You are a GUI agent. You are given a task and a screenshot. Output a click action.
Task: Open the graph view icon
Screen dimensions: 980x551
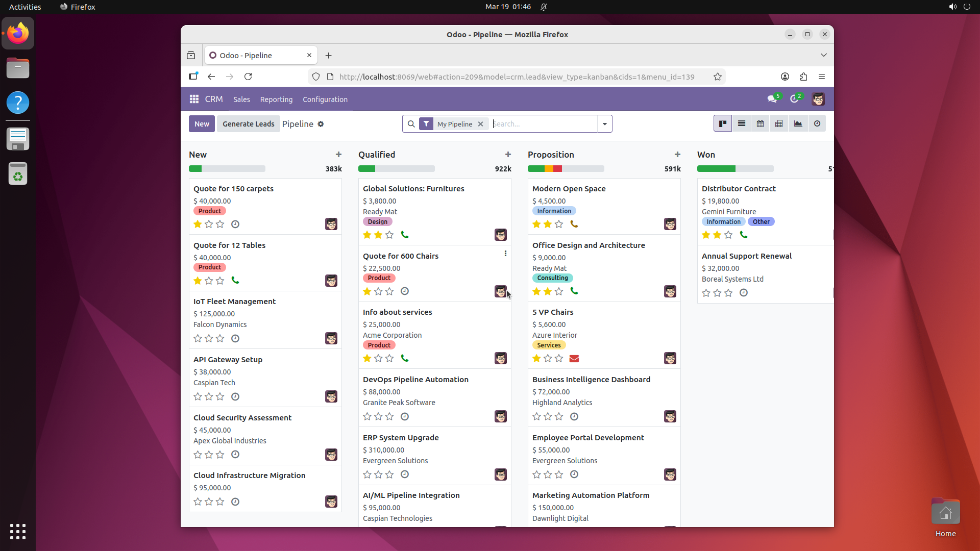[x=798, y=123]
